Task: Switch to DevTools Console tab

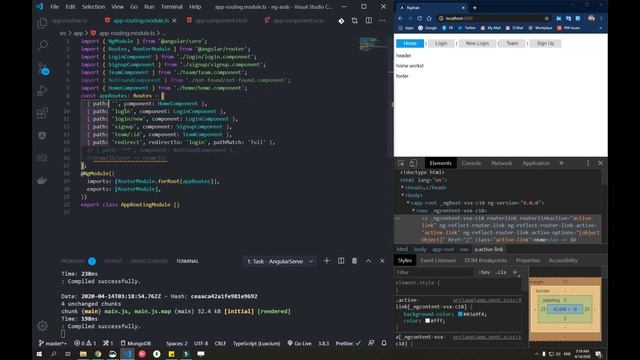Action: pyautogui.click(x=471, y=163)
